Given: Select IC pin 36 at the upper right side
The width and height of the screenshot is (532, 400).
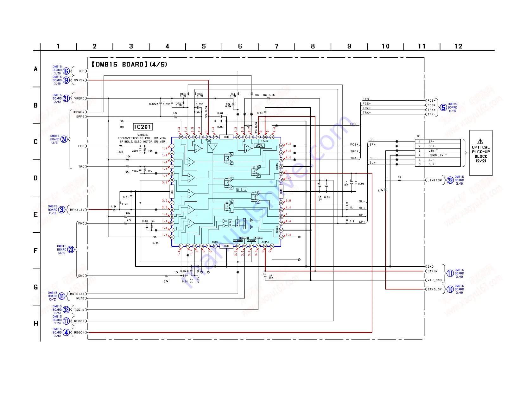Looking at the screenshot, I should 281,146.
